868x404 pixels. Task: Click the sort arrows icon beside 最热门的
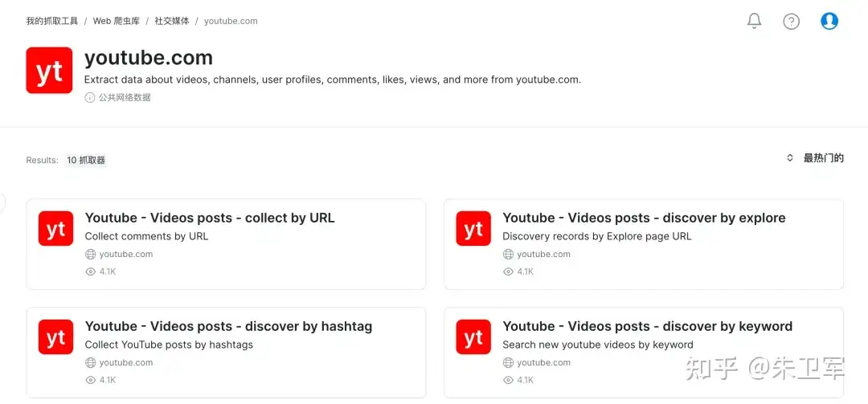tap(790, 158)
